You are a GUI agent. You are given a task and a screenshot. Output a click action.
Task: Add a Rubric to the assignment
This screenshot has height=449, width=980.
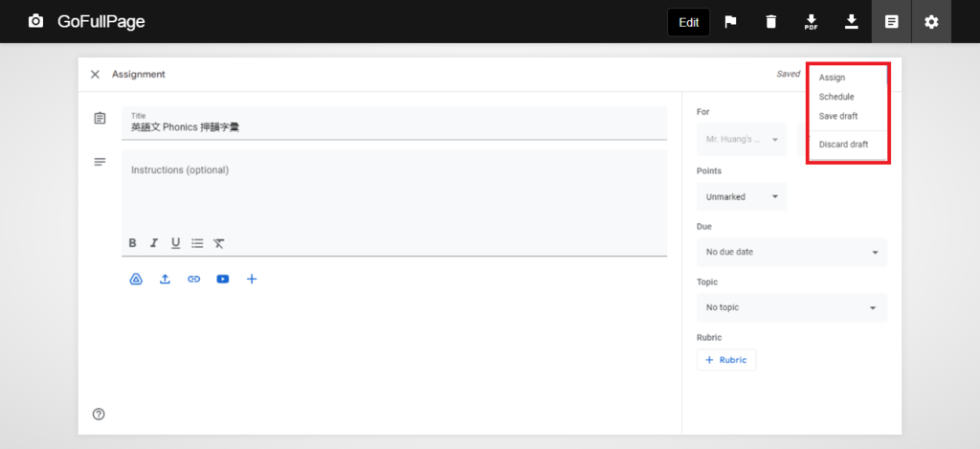click(726, 360)
